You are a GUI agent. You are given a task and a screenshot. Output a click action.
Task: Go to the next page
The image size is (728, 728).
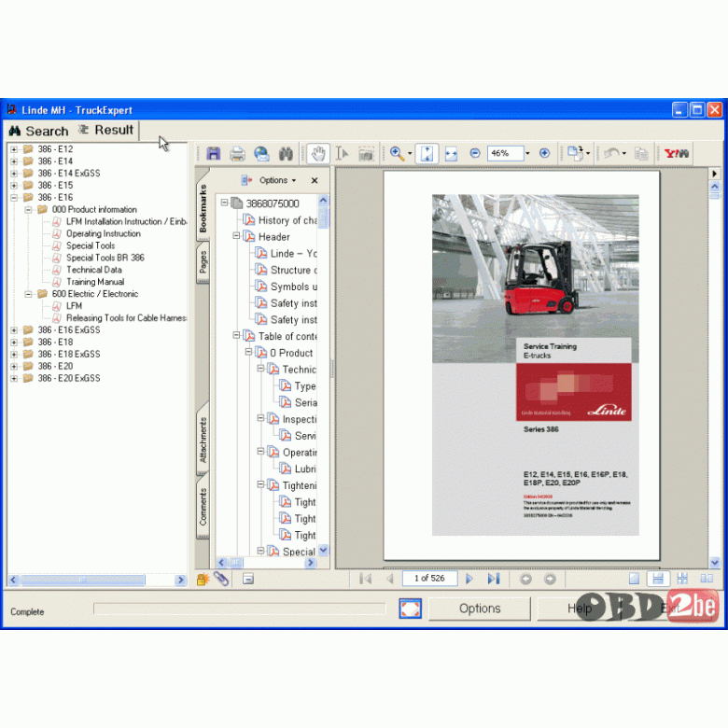pos(469,579)
